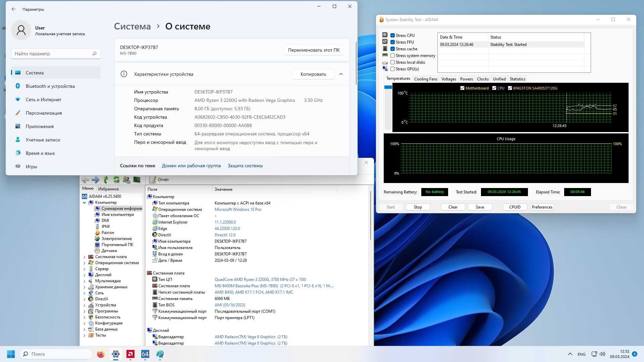Image resolution: width=644 pixels, height=362 pixels.
Task: Click the volume icon in system tray
Action: pos(602,354)
